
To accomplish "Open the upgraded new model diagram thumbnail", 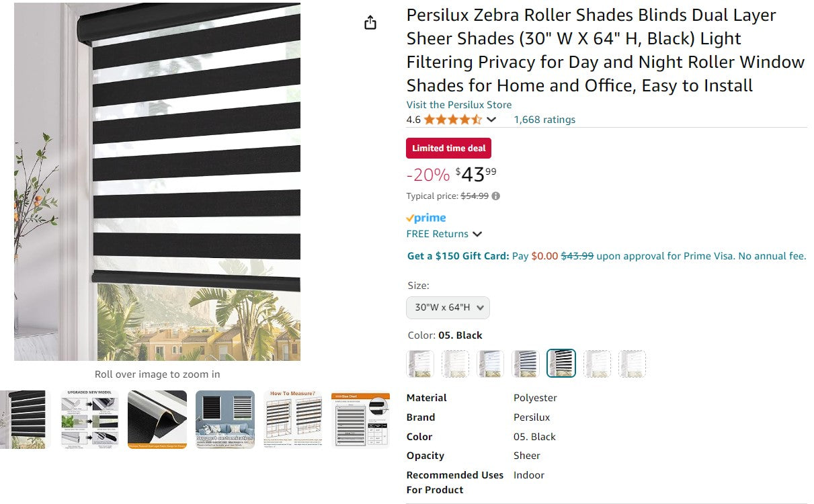I will click(x=89, y=418).
